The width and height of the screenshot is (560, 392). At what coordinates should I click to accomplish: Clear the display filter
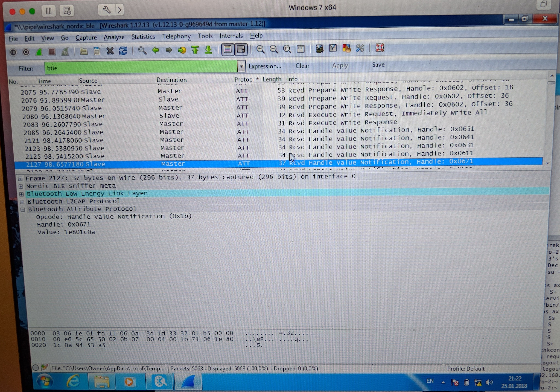point(302,66)
